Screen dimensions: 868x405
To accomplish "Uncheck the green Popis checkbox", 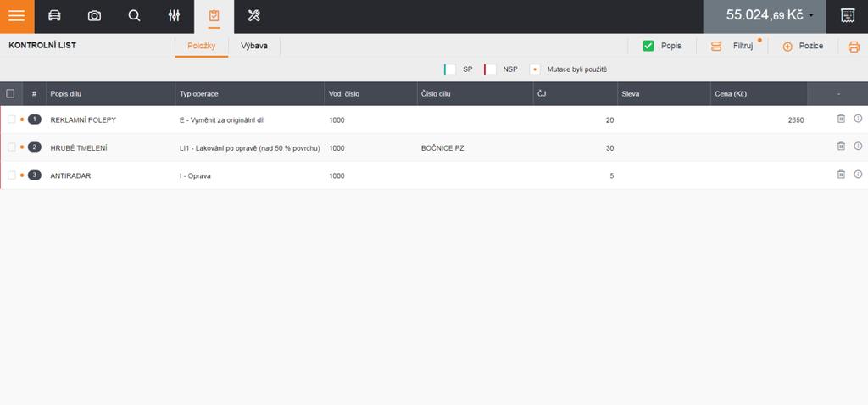I will pos(648,46).
